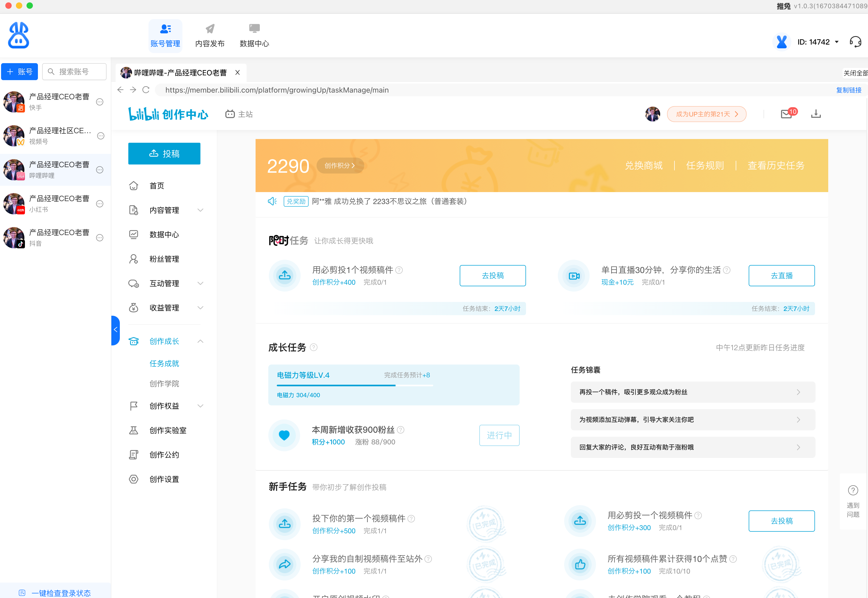The width and height of the screenshot is (868, 598).
Task: Expand 创作权益 sidebar menu
Action: click(200, 406)
